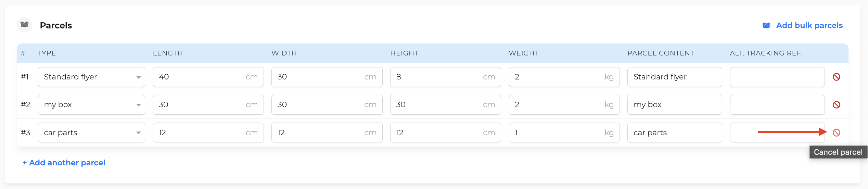Open the car parts type dropdown
Viewport: 868px width, 189px height.
(x=91, y=133)
